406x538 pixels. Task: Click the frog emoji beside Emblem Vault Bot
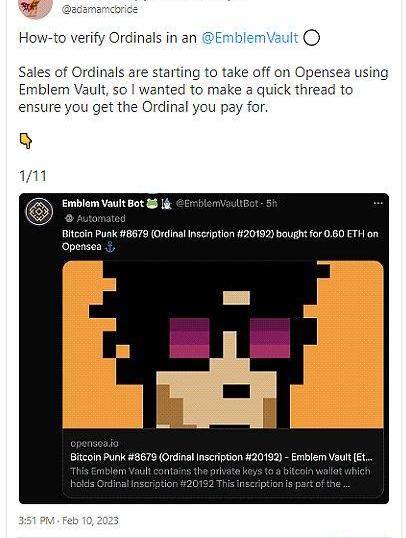152,203
